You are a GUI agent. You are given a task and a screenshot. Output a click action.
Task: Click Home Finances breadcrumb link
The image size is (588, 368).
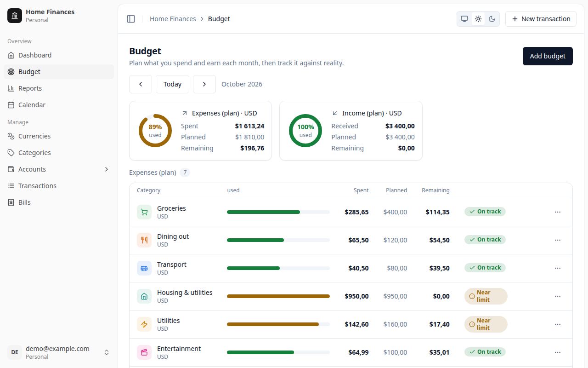tap(173, 19)
